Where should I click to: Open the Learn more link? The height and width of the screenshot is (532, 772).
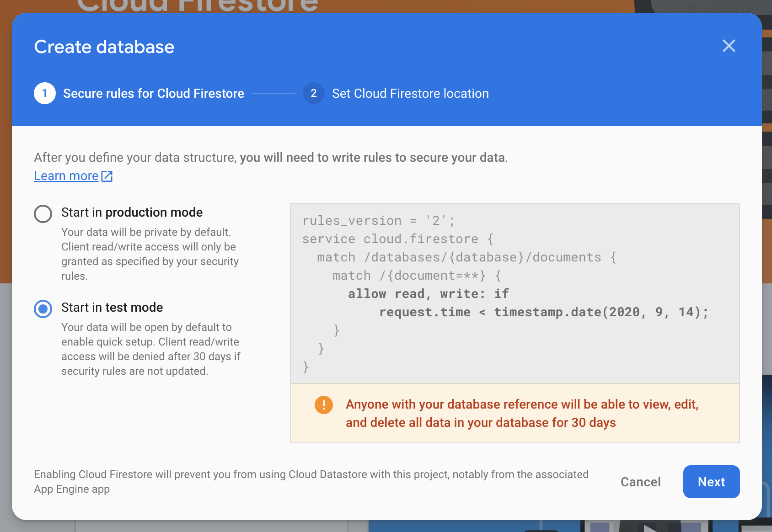tap(66, 176)
